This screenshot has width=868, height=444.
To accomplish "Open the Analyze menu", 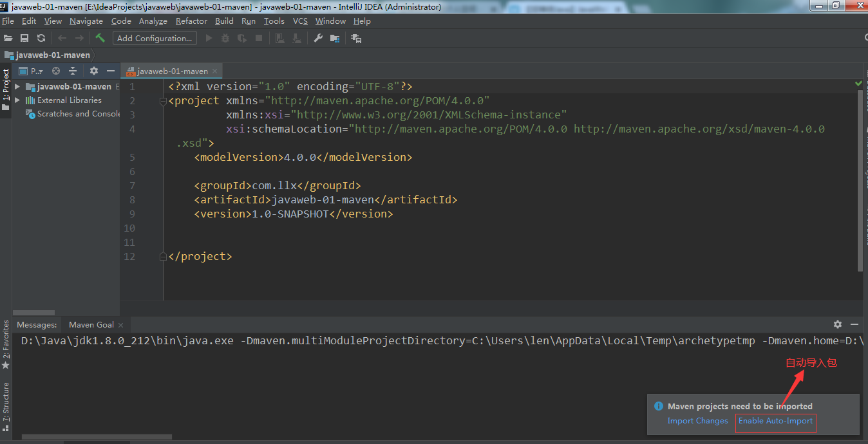I will (x=153, y=21).
